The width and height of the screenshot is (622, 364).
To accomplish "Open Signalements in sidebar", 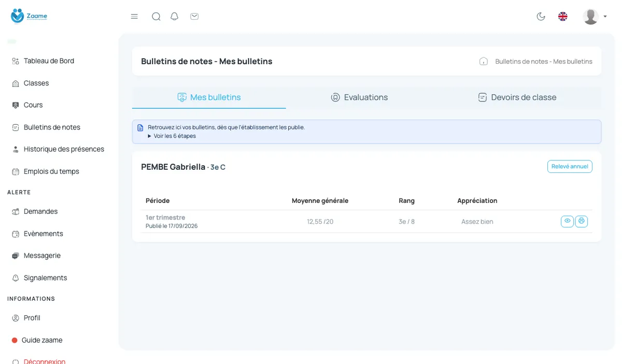I will (45, 278).
